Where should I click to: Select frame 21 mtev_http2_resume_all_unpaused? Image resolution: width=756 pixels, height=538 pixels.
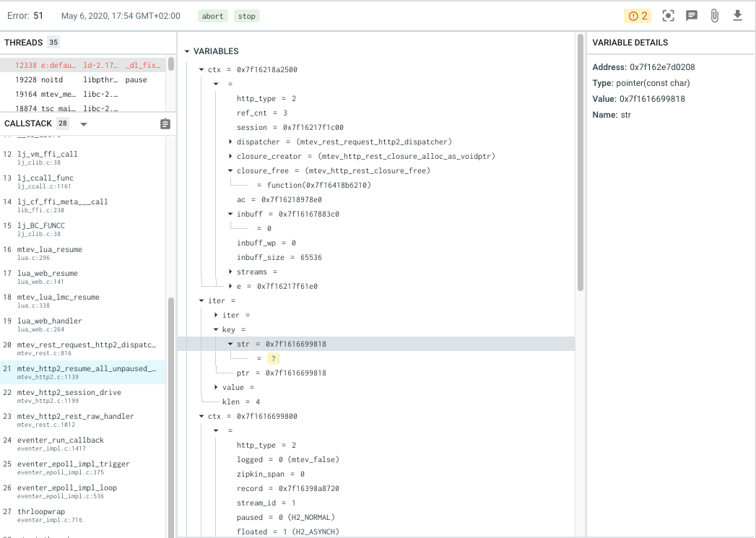(x=83, y=372)
